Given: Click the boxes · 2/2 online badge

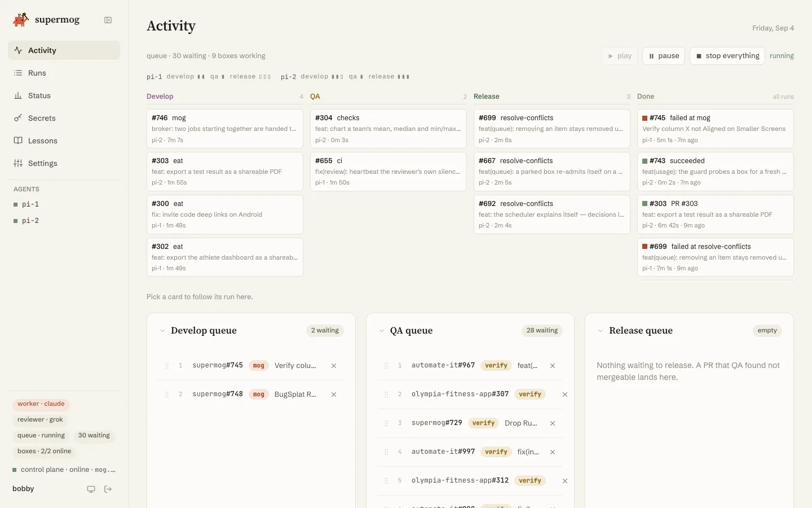Looking at the screenshot, I should tap(44, 452).
